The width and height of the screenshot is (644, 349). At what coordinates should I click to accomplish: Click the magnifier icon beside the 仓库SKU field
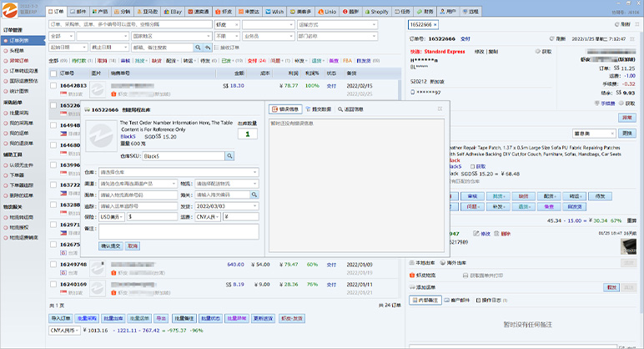point(230,156)
